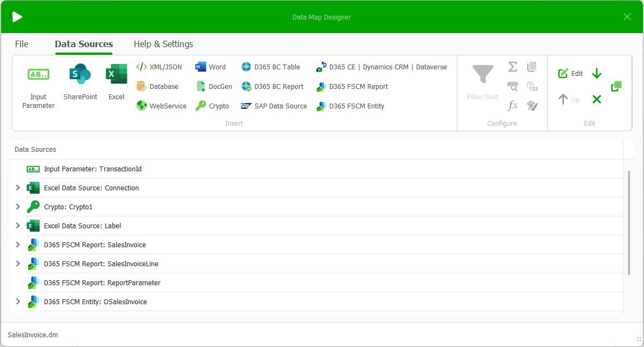The height and width of the screenshot is (347, 644).
Task: Click the Edit button in the Edit group
Action: click(x=570, y=73)
